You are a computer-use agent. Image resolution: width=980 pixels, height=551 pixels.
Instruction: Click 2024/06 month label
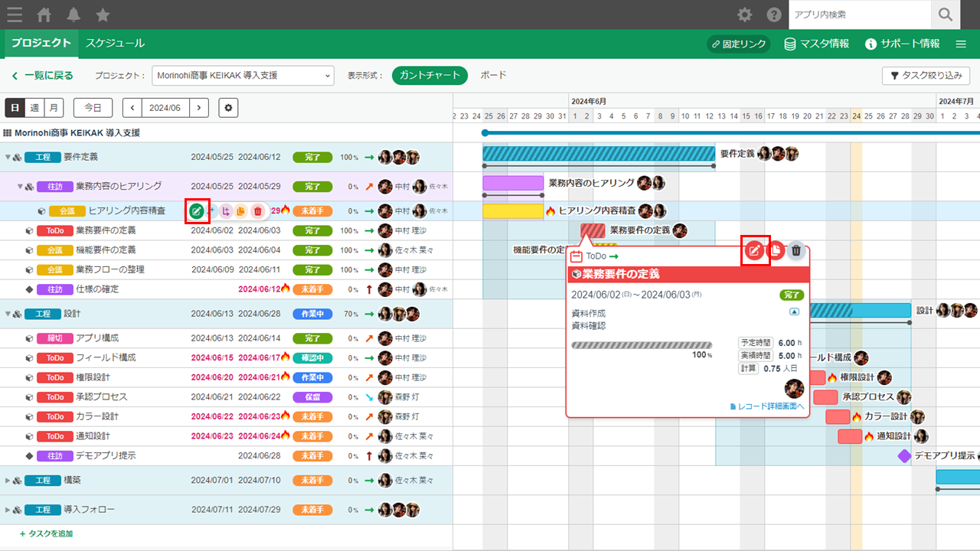pos(165,108)
